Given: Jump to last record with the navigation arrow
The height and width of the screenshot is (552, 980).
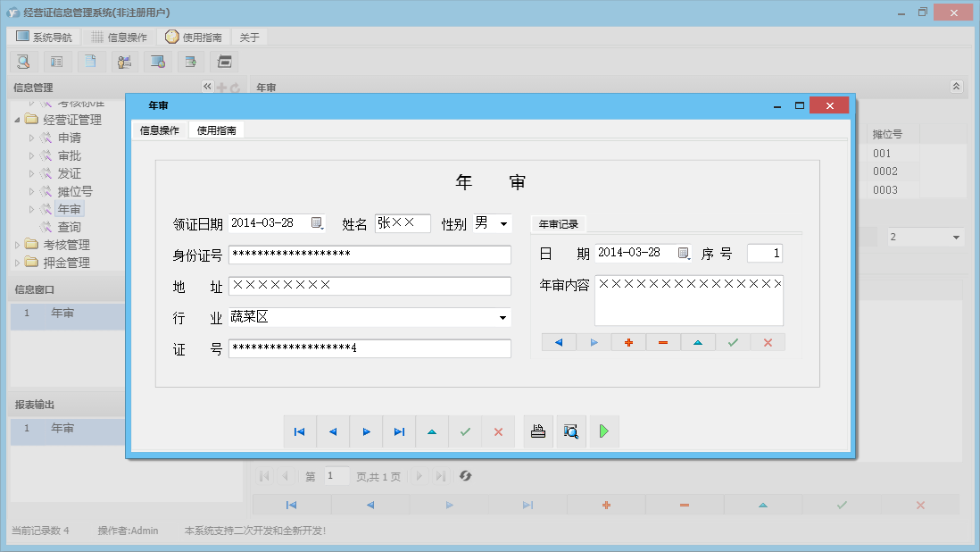Looking at the screenshot, I should [x=399, y=431].
